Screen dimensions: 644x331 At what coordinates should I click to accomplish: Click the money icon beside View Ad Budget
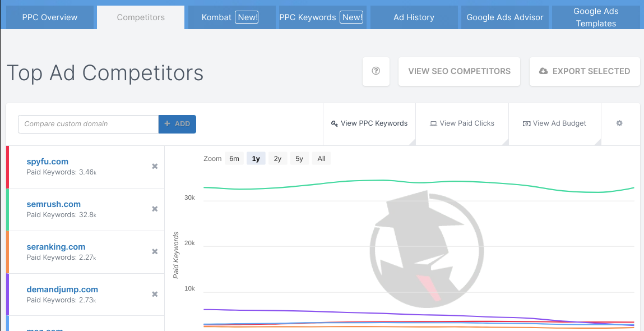tap(526, 123)
